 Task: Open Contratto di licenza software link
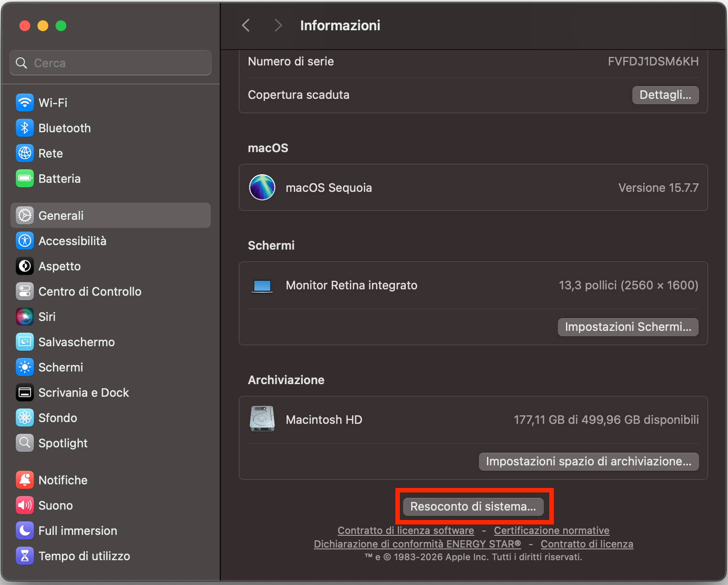coord(406,530)
